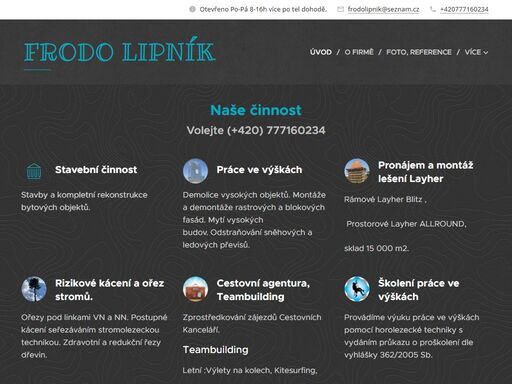This screenshot has width=512, height=384.
Task: Click the envelope icon next to email
Action: click(340, 9)
